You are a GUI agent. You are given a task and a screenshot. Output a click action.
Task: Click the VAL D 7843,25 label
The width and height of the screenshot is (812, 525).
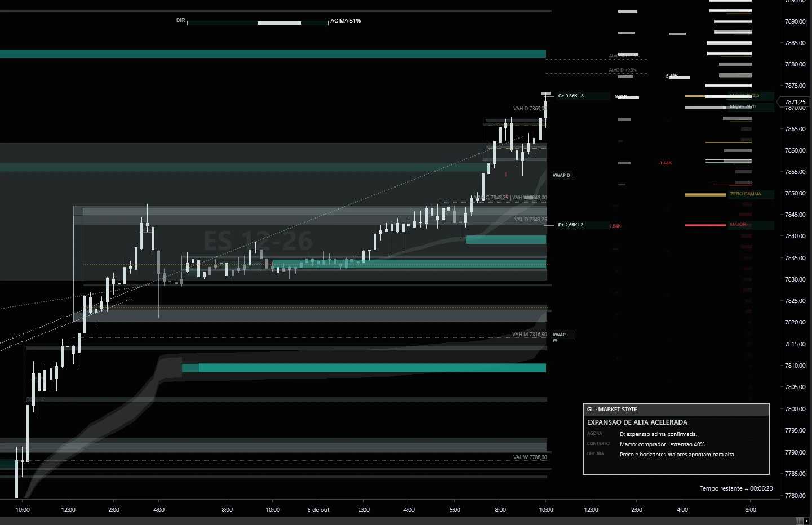pos(530,220)
